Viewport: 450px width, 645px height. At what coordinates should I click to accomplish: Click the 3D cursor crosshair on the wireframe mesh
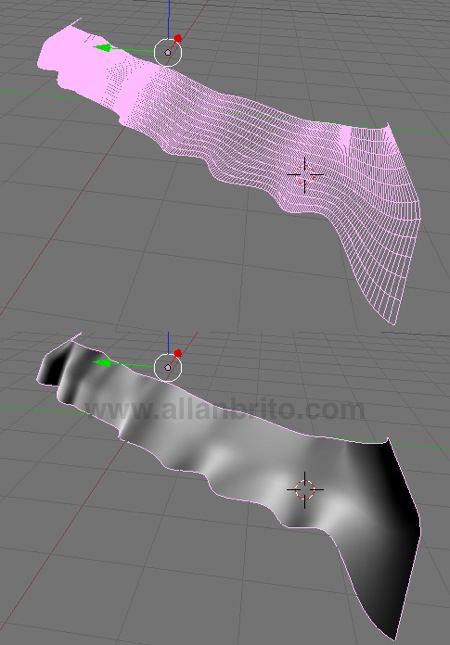(305, 175)
